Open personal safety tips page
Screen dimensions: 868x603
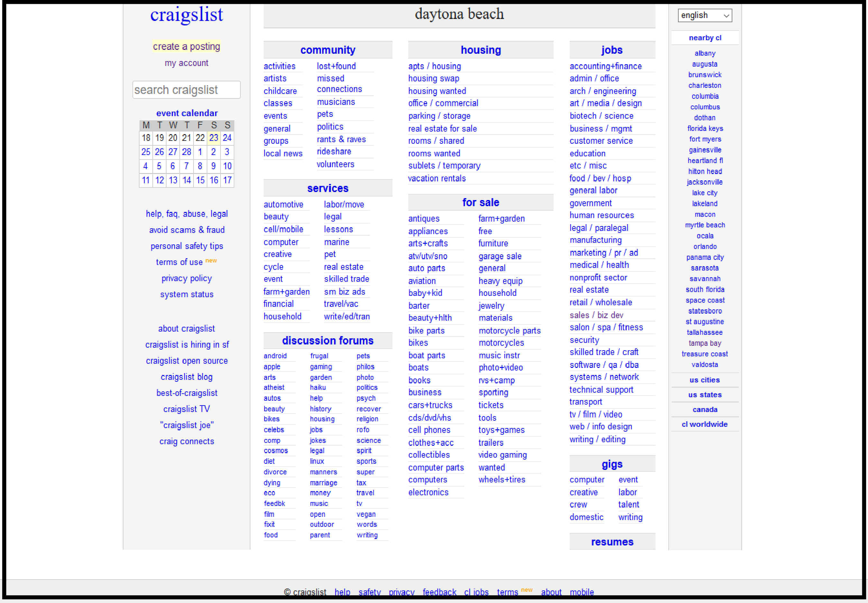(x=186, y=246)
